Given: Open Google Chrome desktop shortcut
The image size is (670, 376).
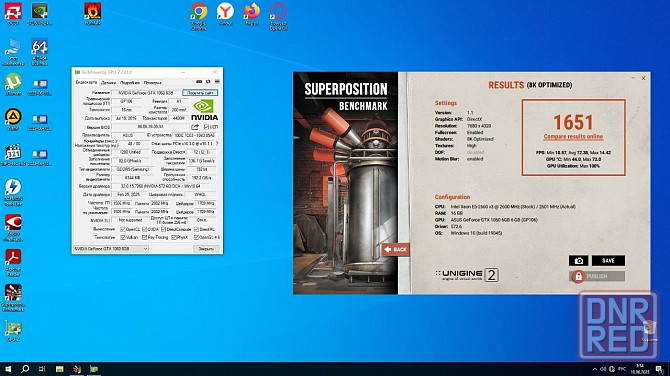Looking at the screenshot, I should (x=199, y=16).
